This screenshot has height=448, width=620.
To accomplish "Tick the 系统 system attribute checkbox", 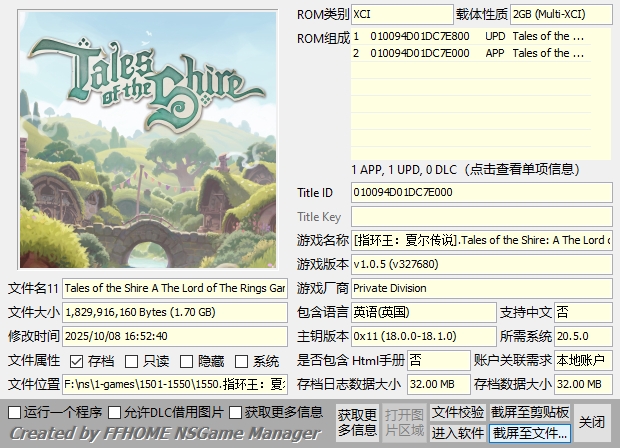I will [244, 361].
